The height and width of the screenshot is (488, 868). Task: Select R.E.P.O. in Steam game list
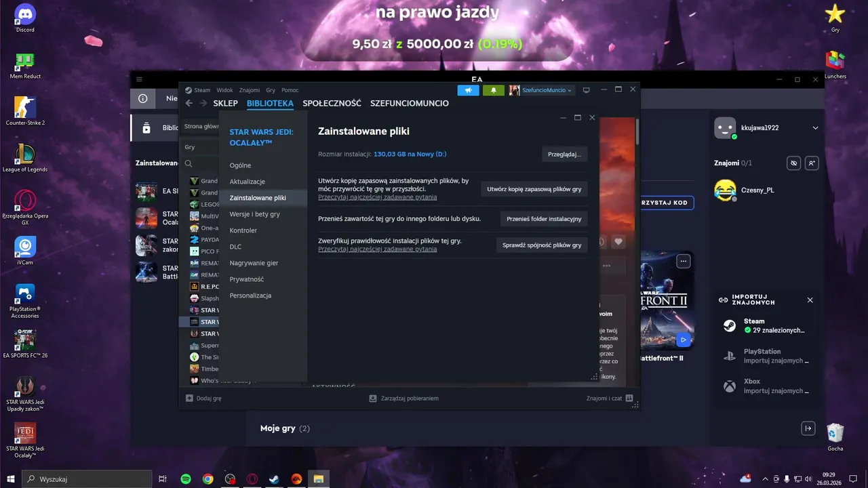pyautogui.click(x=203, y=286)
